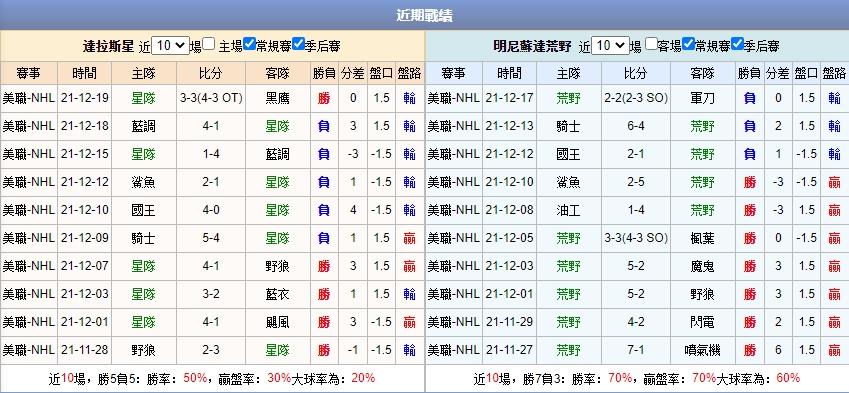Select 騎士 home team on 21-12-13

[x=568, y=126]
